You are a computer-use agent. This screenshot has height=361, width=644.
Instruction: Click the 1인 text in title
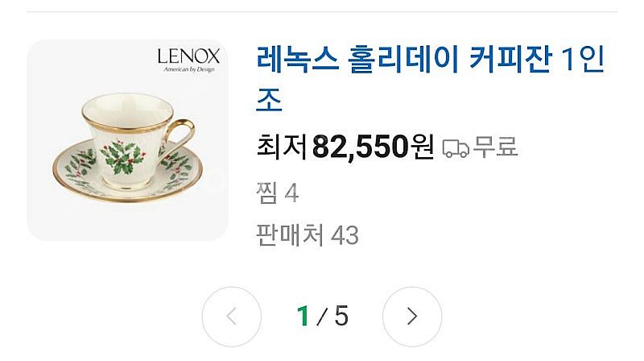click(582, 59)
